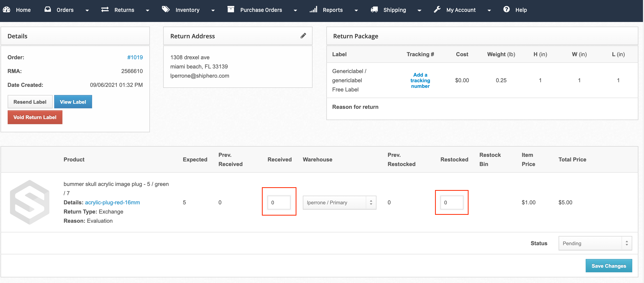Click the Save Changes button
This screenshot has width=644, height=283.
[x=608, y=266]
